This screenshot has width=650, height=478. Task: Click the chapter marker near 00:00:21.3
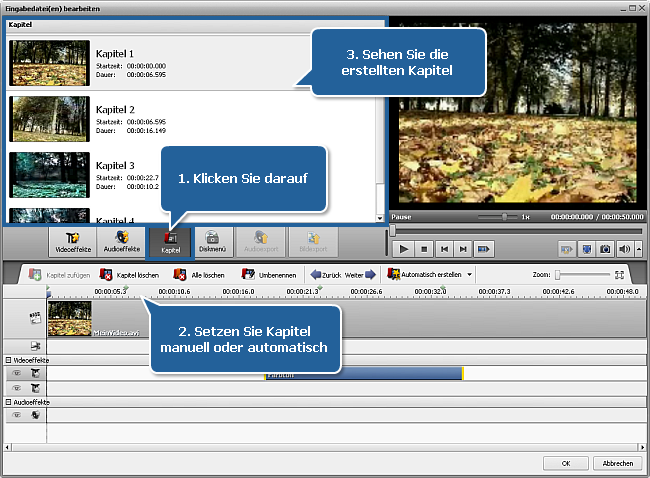(x=320, y=288)
